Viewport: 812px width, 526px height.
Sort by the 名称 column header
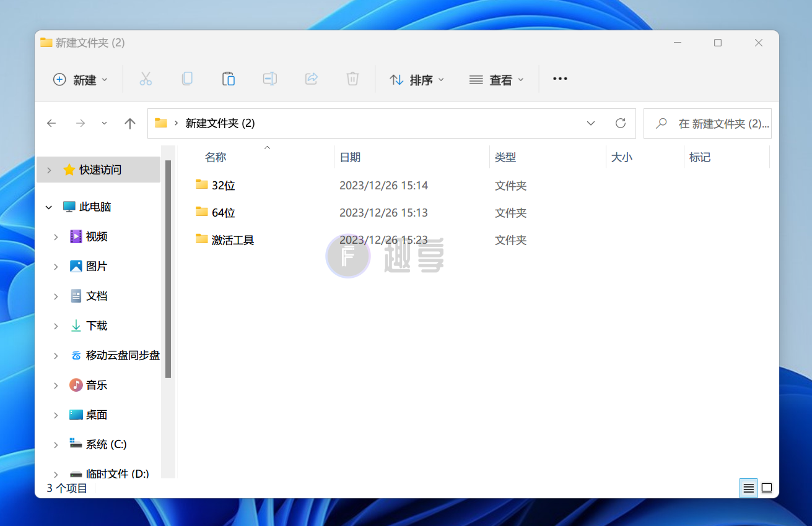coord(216,157)
